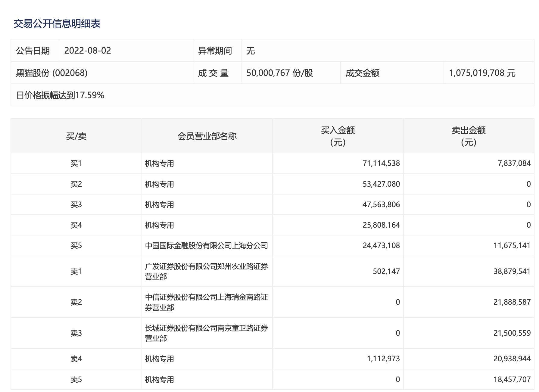Select sell amount 18,457,707
This screenshot has height=392, width=539.
tap(512, 379)
